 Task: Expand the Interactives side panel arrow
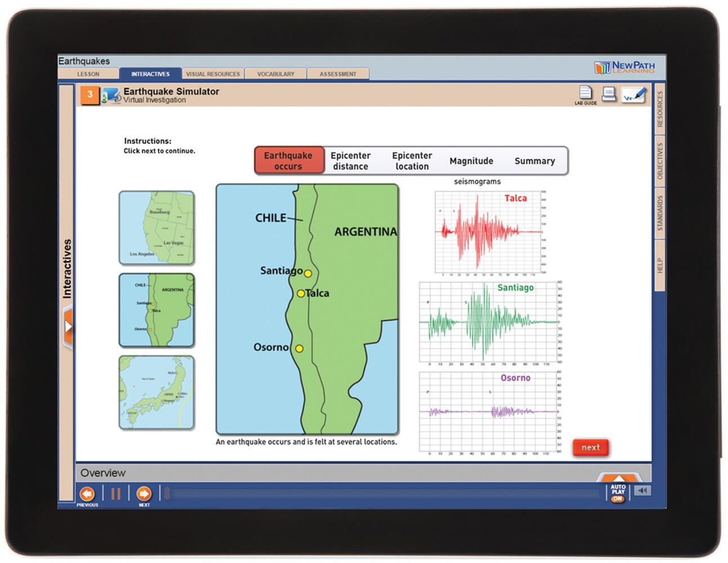click(x=68, y=327)
